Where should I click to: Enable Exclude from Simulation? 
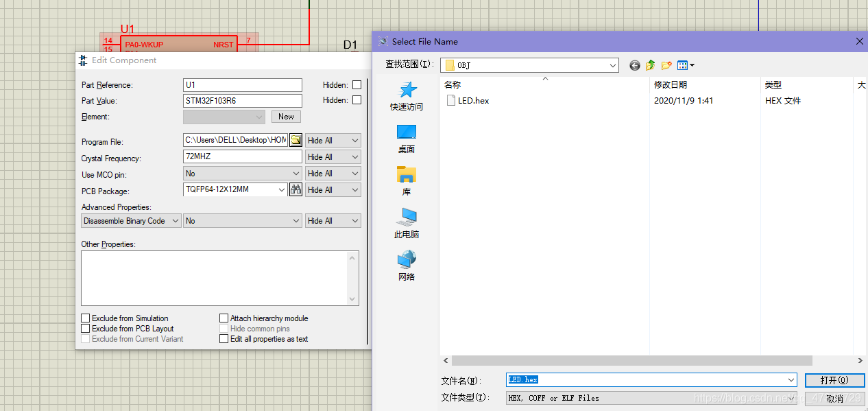click(86, 318)
